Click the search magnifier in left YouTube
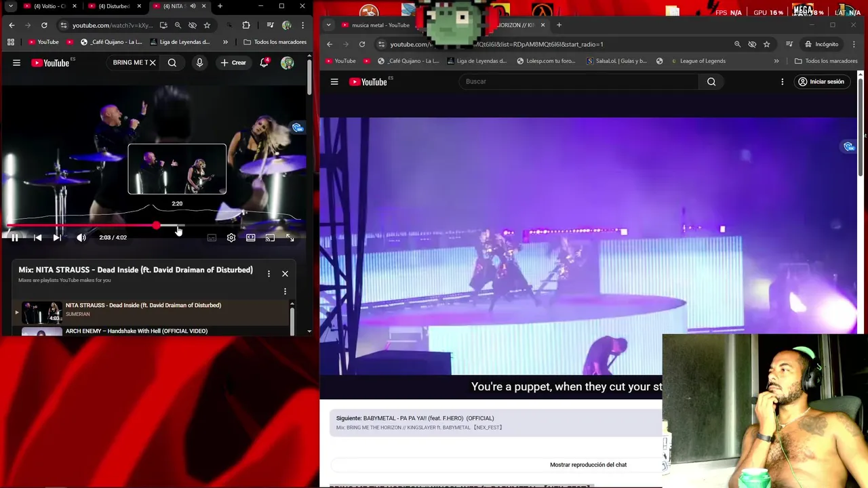The width and height of the screenshot is (868, 488). (172, 63)
